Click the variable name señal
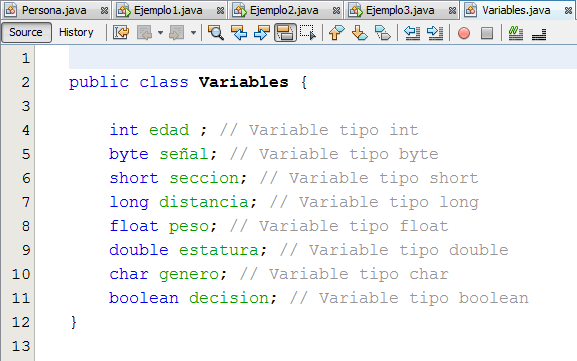The image size is (577, 361). coord(184,154)
